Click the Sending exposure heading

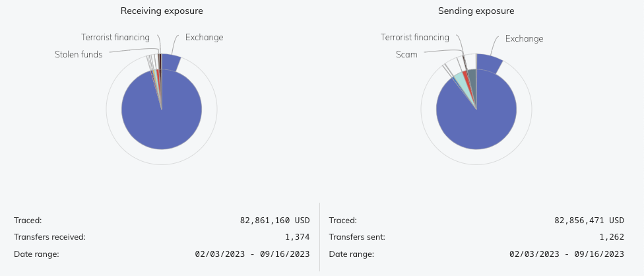click(476, 11)
